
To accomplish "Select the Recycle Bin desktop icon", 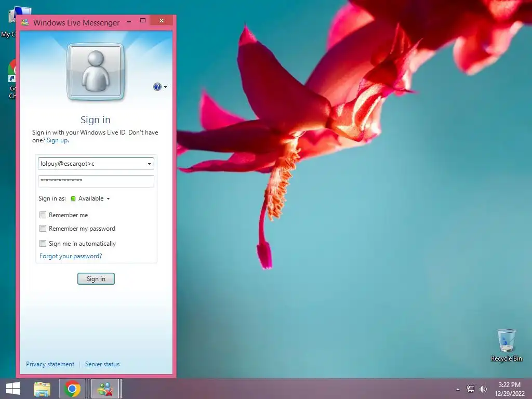I will [x=506, y=345].
